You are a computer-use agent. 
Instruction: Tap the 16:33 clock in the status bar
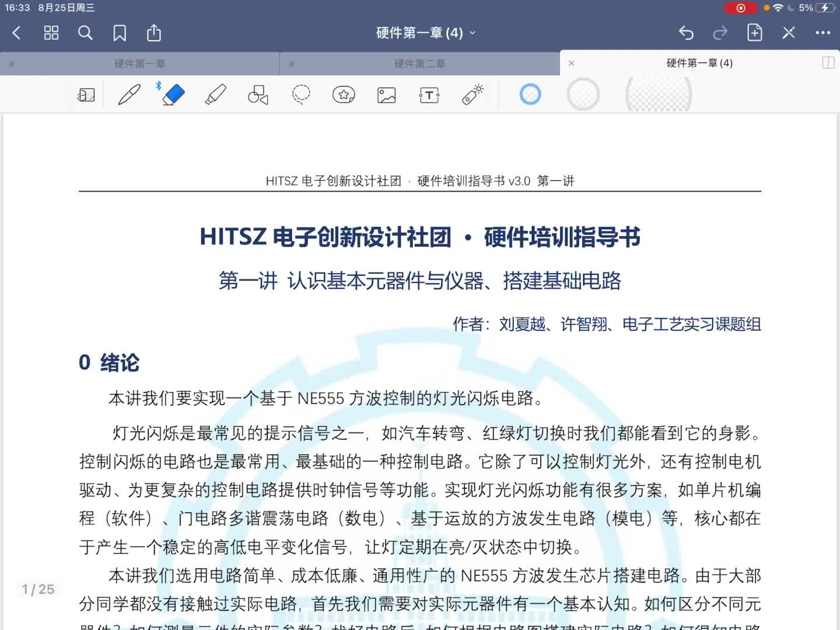pyautogui.click(x=17, y=8)
